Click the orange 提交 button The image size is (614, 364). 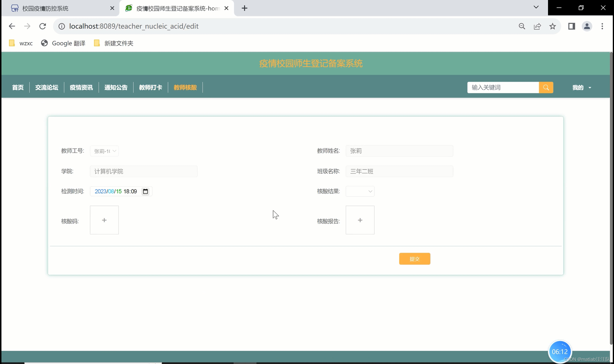[414, 259]
